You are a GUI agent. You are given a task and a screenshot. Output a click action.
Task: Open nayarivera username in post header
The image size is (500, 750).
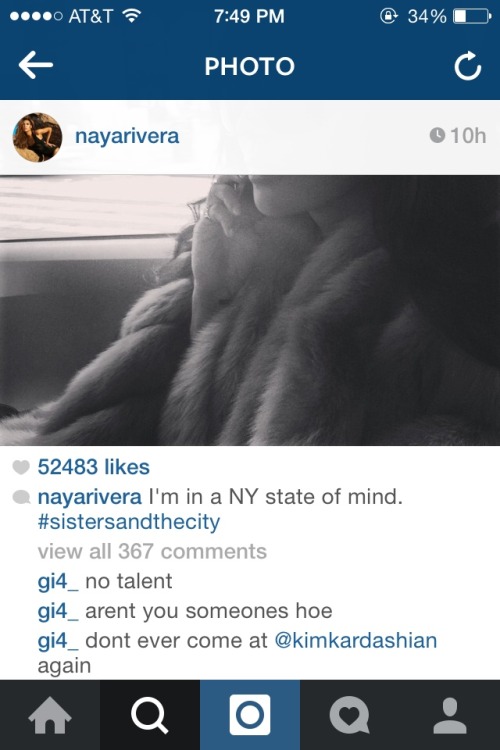pos(127,136)
